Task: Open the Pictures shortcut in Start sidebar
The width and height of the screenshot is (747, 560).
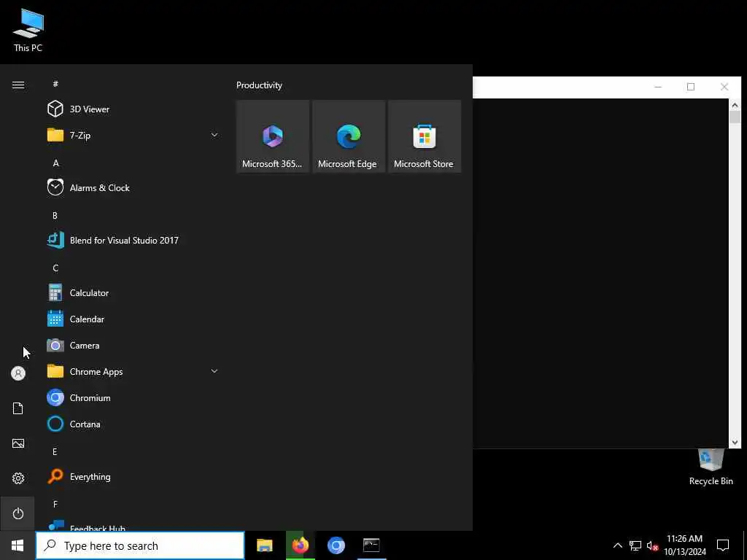Action: [x=18, y=443]
